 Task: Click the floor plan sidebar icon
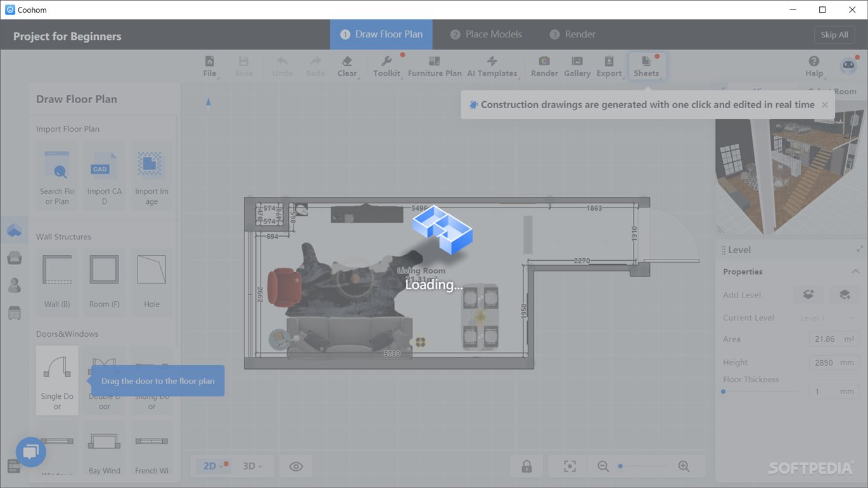[x=15, y=230]
